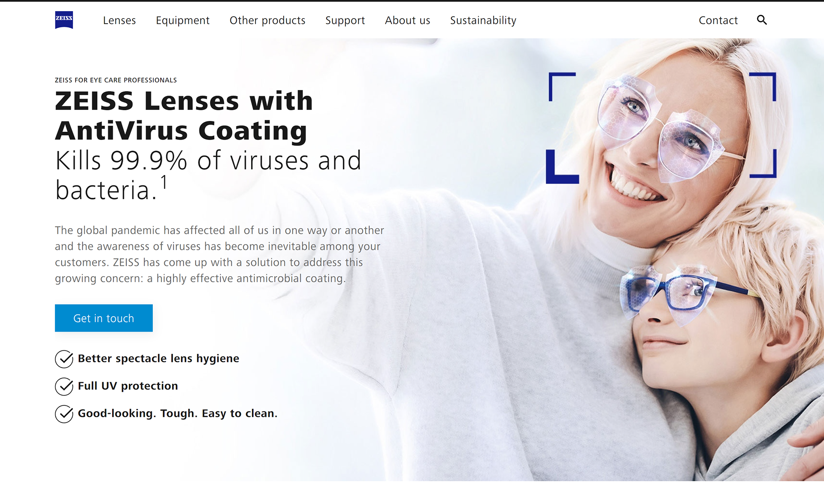Click checkmark icon beside Full UV protection

(x=64, y=386)
